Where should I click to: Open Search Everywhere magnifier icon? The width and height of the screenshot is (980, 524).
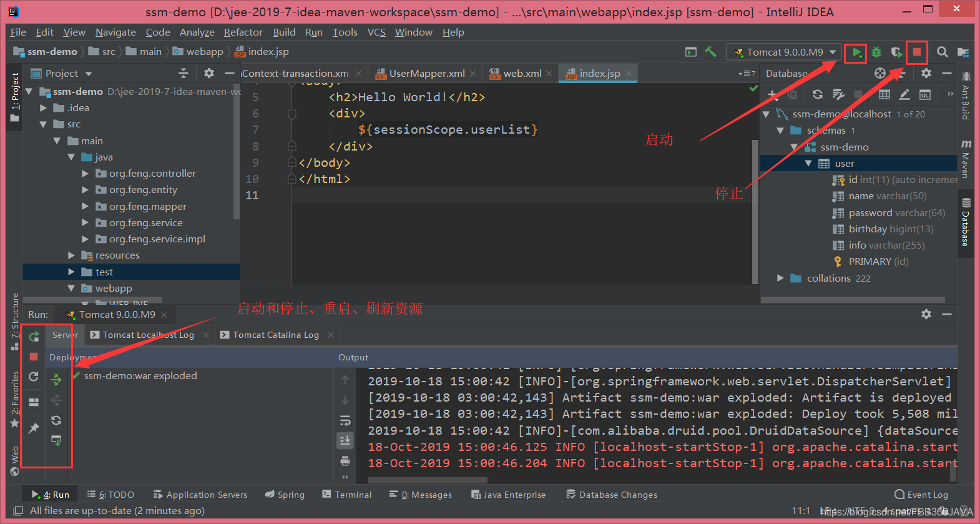click(x=943, y=52)
